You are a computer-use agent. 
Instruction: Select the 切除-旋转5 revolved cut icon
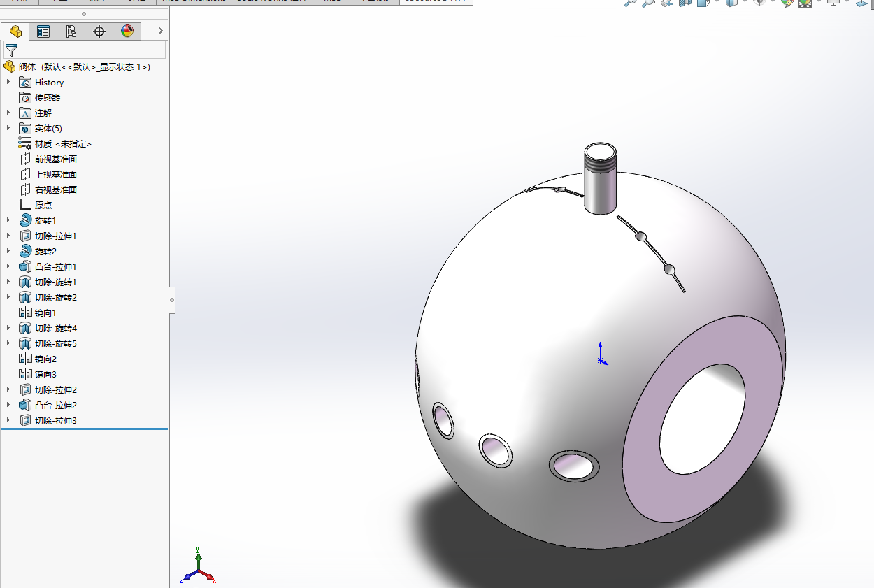click(x=25, y=344)
